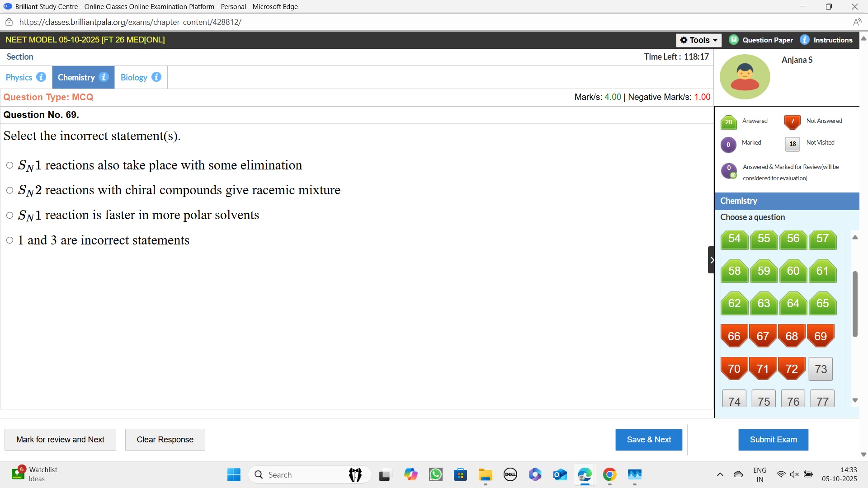The image size is (868, 488).
Task: Click the Biology section info icon
Action: click(x=156, y=77)
